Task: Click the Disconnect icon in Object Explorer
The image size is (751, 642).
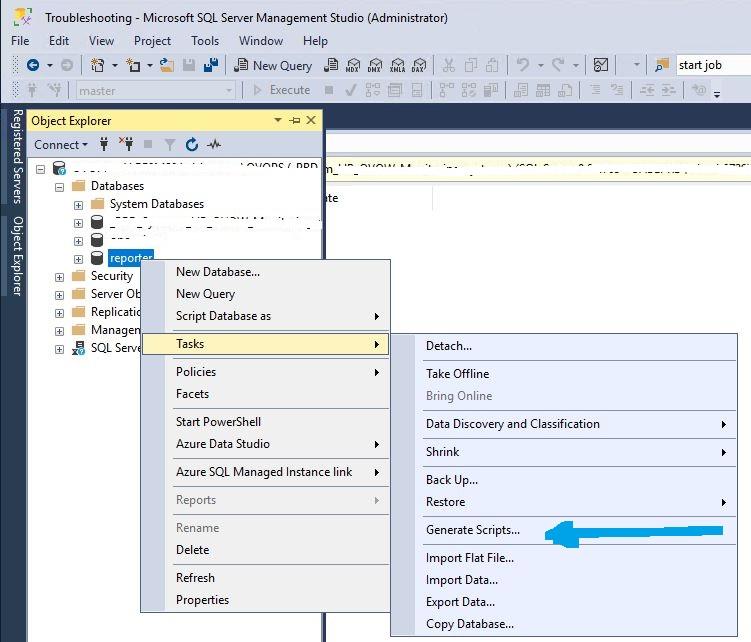Action: point(126,144)
